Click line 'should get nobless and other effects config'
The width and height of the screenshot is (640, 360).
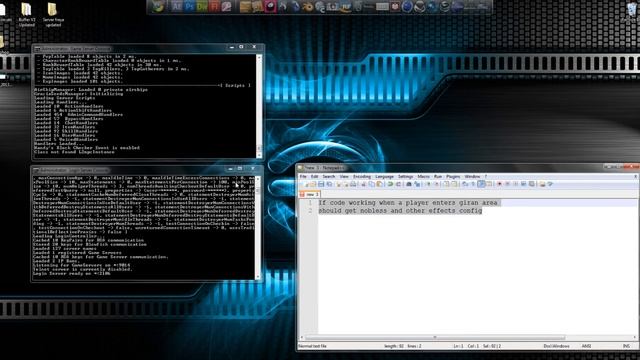point(400,211)
